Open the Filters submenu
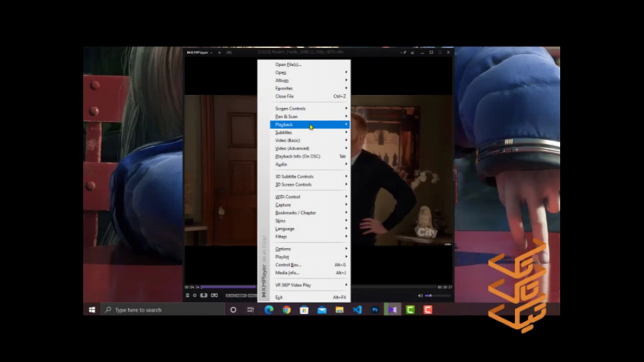Viewport: 644px width, 362px height. click(310, 237)
